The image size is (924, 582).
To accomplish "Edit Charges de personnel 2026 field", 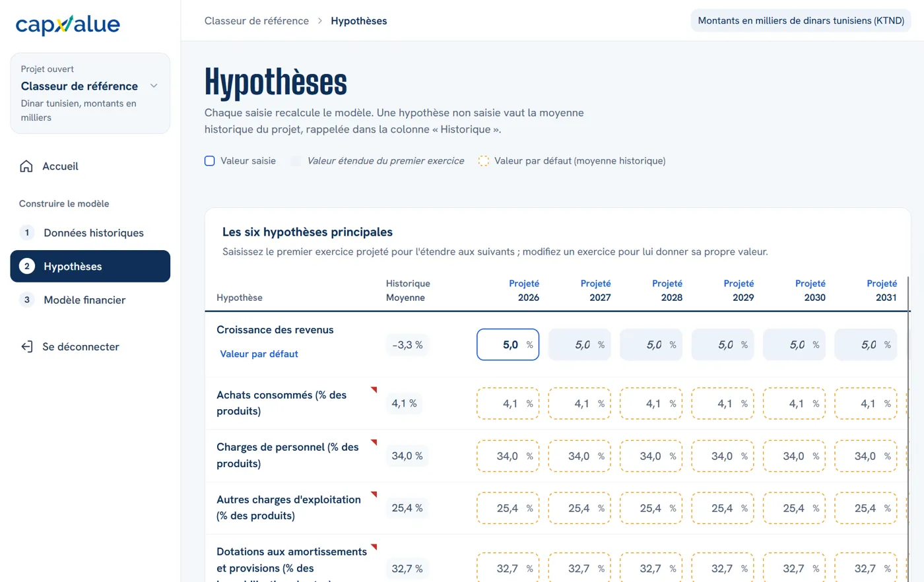I will (508, 456).
